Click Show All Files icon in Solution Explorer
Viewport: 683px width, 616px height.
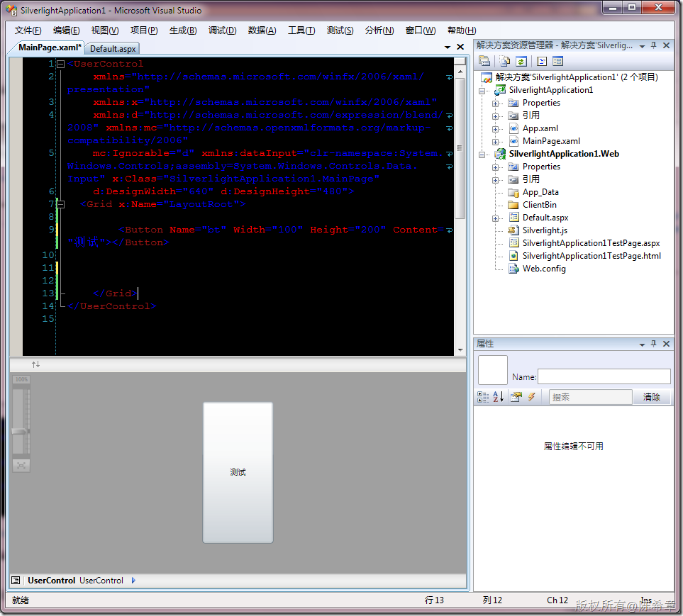(504, 61)
